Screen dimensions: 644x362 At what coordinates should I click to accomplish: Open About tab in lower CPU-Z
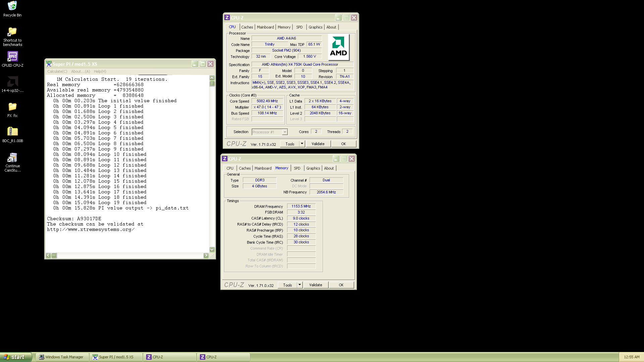click(x=329, y=168)
